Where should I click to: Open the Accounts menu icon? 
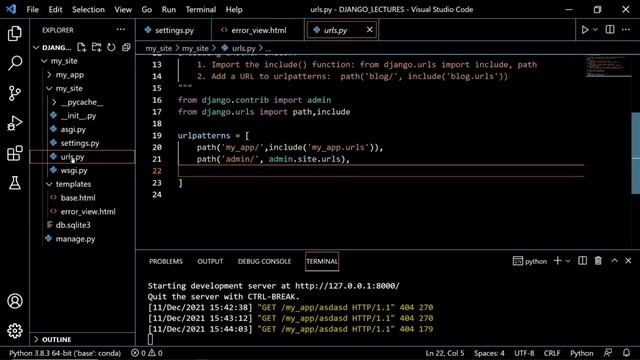[15, 301]
